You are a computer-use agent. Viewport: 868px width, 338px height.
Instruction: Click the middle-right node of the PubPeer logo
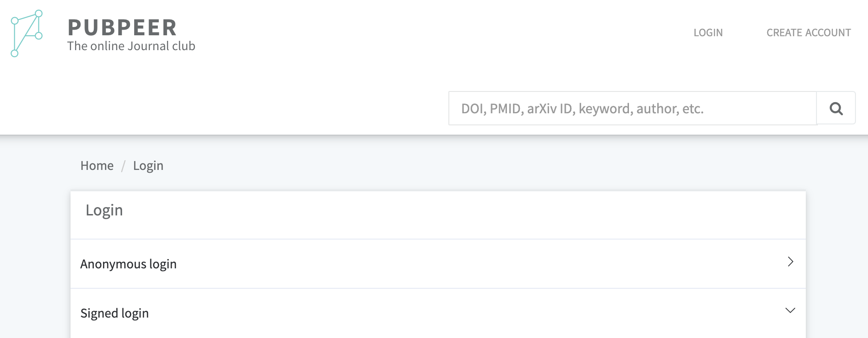(x=39, y=36)
